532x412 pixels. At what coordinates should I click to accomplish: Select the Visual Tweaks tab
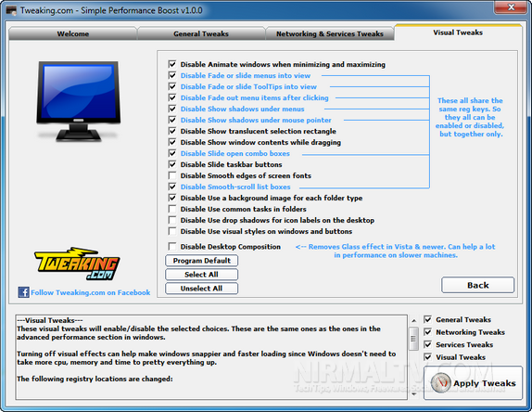(x=458, y=32)
